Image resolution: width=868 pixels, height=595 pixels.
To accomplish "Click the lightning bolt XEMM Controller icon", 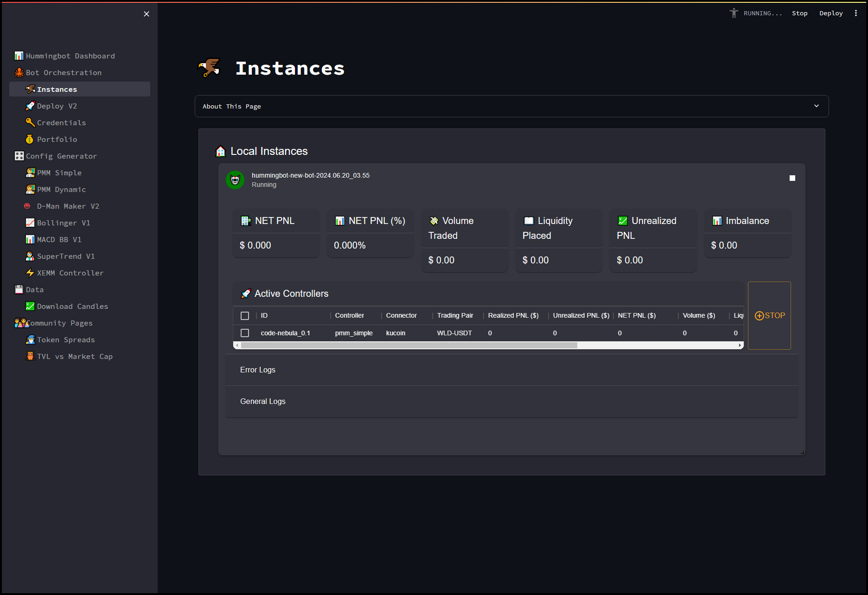I will [x=30, y=273].
